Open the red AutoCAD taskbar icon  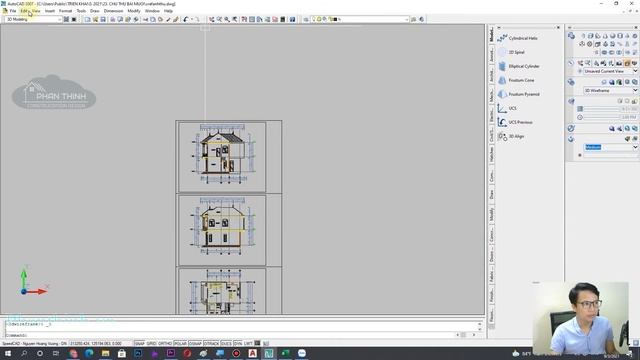tap(253, 353)
